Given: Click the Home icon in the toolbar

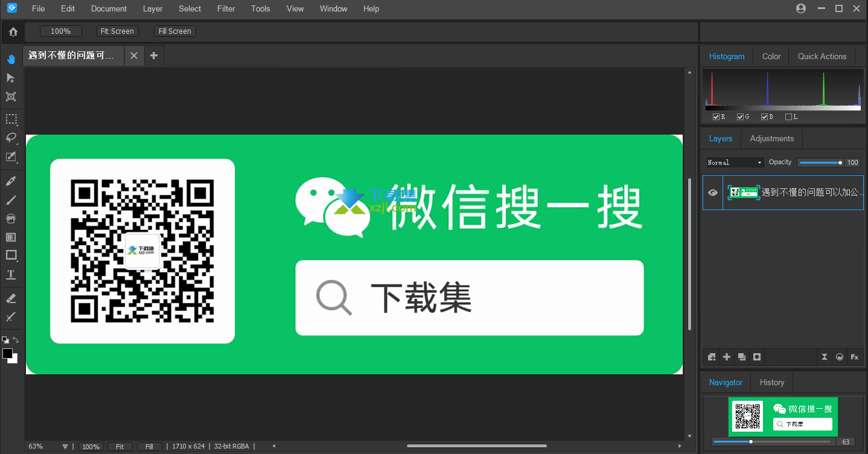Looking at the screenshot, I should coord(13,32).
